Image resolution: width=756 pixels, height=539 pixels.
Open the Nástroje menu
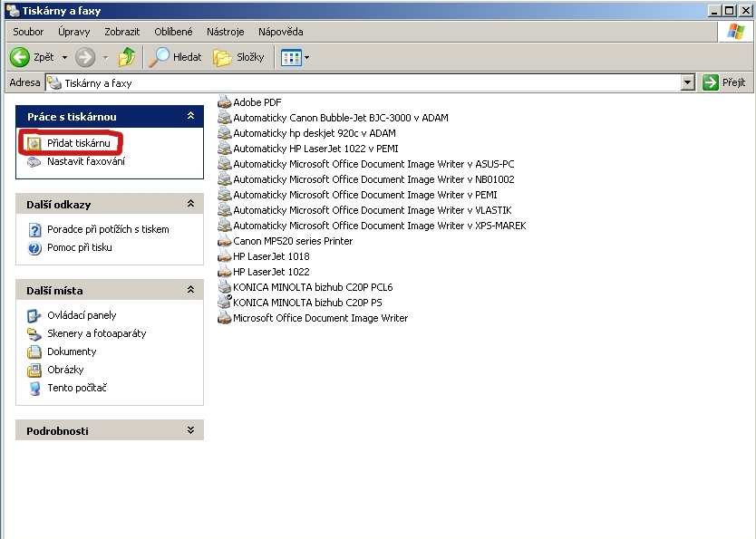[x=225, y=32]
